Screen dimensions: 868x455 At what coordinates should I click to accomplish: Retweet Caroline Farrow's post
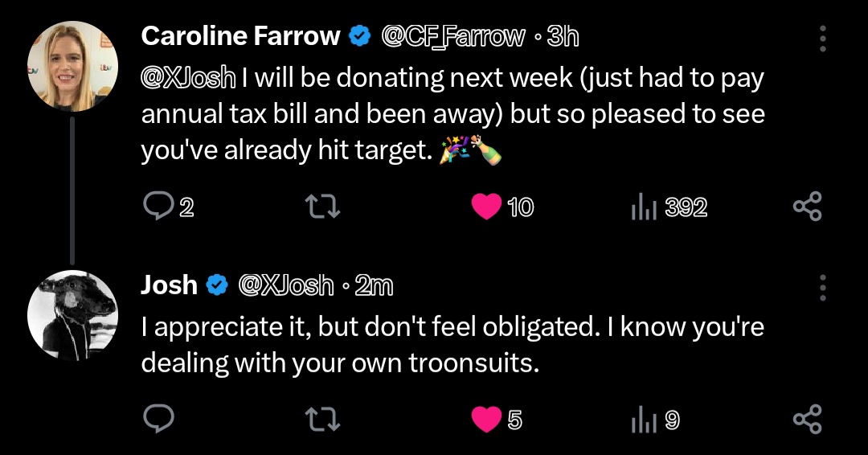(323, 207)
